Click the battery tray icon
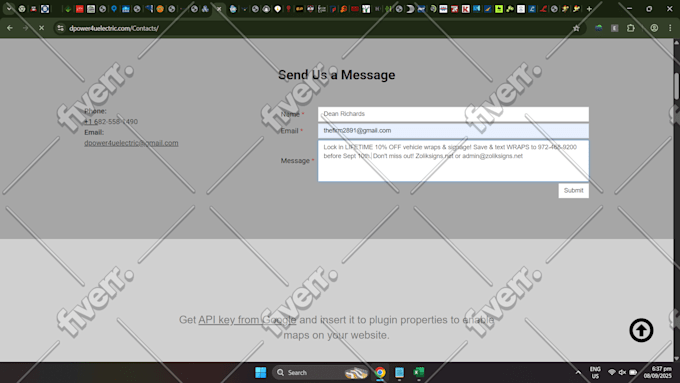 click(633, 372)
